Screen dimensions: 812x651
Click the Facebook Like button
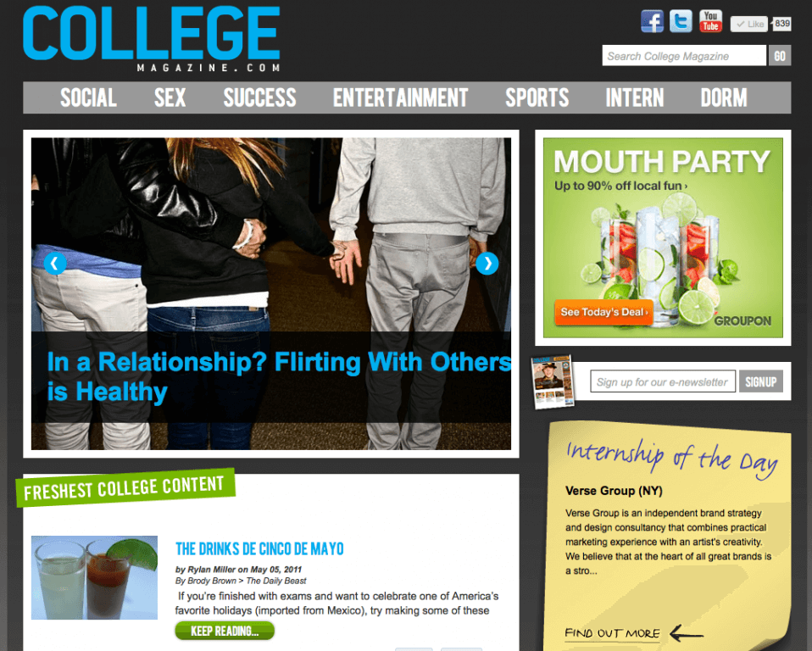[x=748, y=24]
